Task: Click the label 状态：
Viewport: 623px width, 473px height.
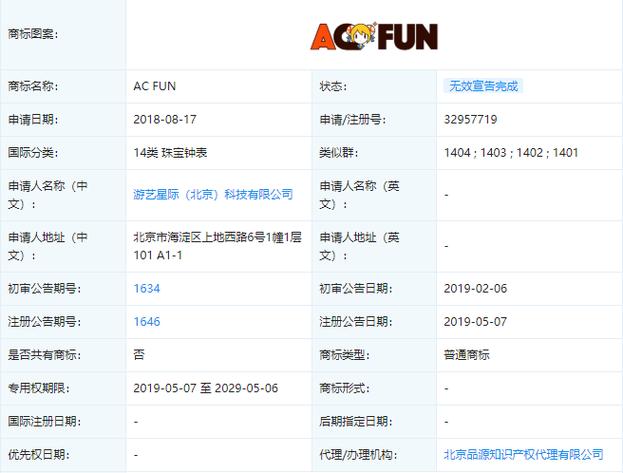Action: 333,86
